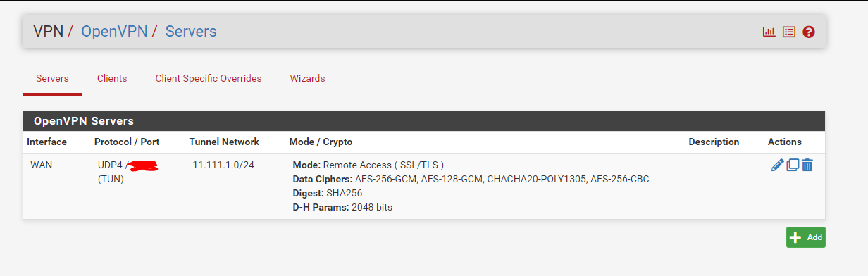The image size is (868, 276).
Task: Go to the Wizards tab
Action: (x=307, y=78)
